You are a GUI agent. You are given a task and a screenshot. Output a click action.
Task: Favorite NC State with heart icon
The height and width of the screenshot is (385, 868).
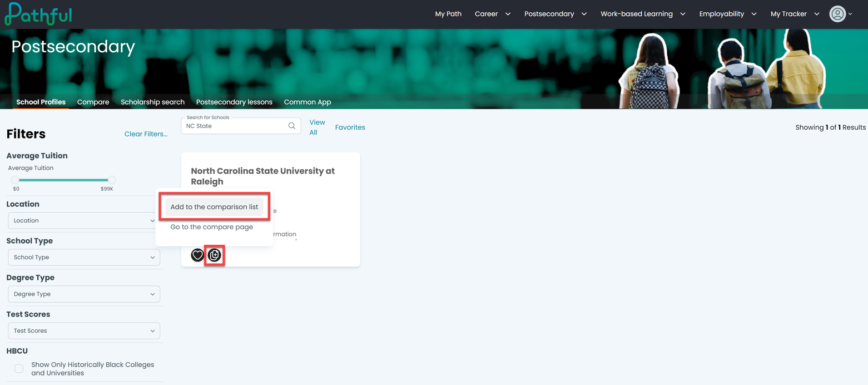[197, 255]
